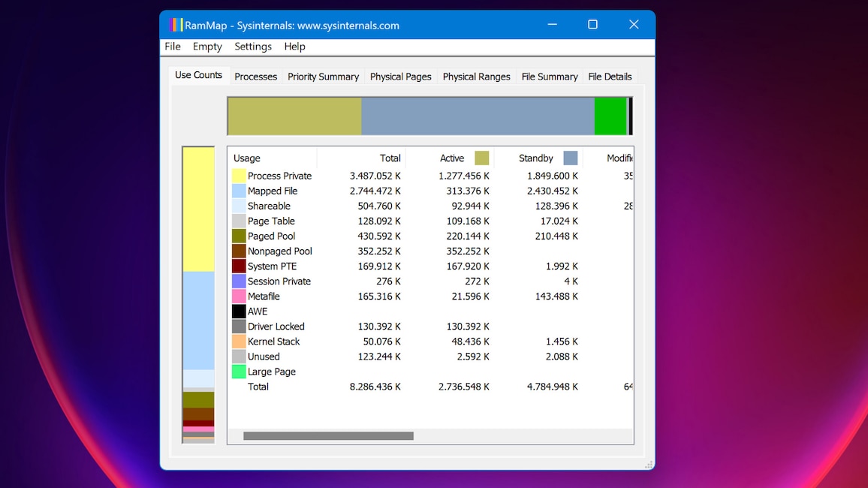Click the RamMap app icon in title bar

(x=176, y=25)
